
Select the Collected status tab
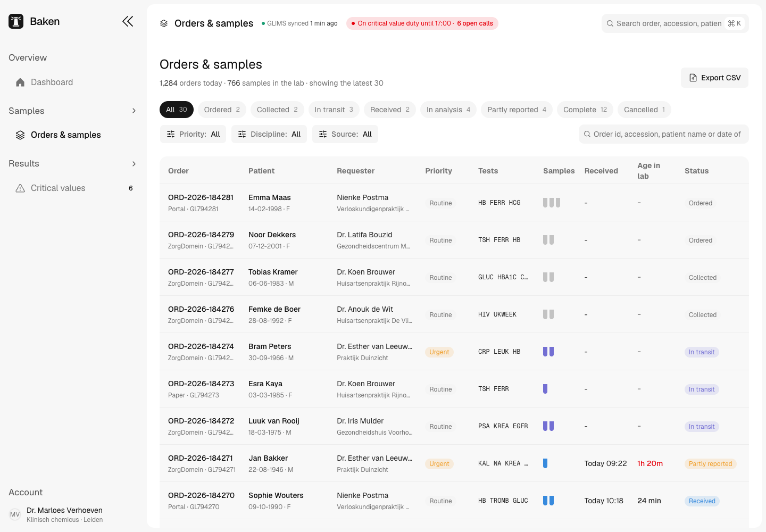277,110
